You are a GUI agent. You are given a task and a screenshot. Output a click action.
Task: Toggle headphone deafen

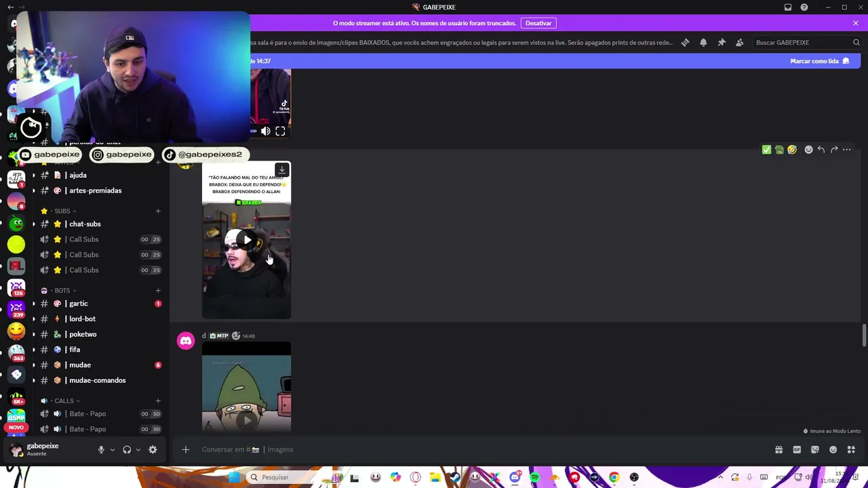click(x=127, y=449)
